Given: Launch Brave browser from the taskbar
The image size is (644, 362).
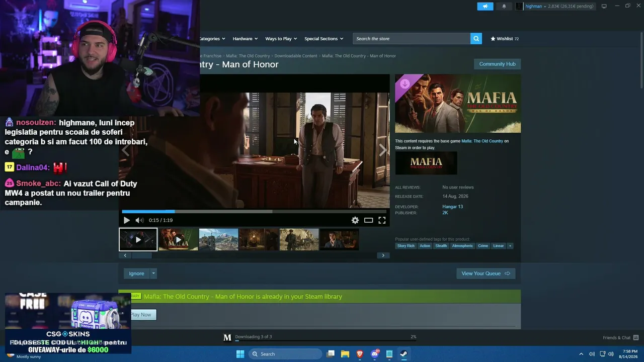Looking at the screenshot, I should [360, 354].
